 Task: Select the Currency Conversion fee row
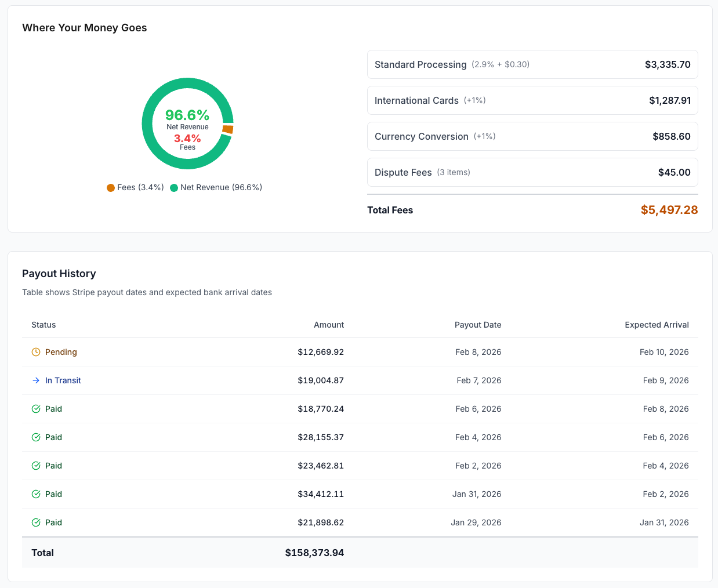[x=532, y=136]
